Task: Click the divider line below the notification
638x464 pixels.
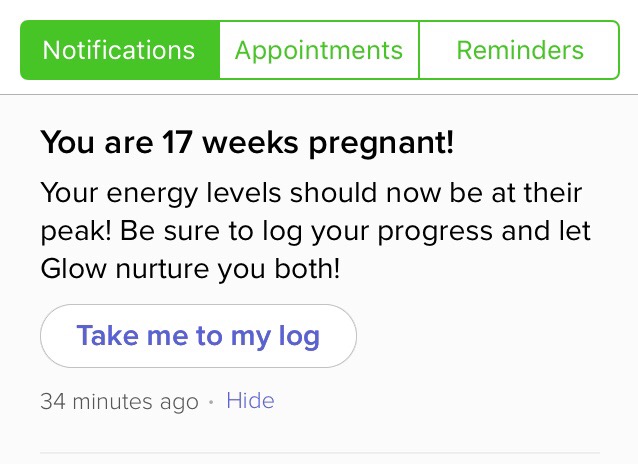Action: coord(320,452)
